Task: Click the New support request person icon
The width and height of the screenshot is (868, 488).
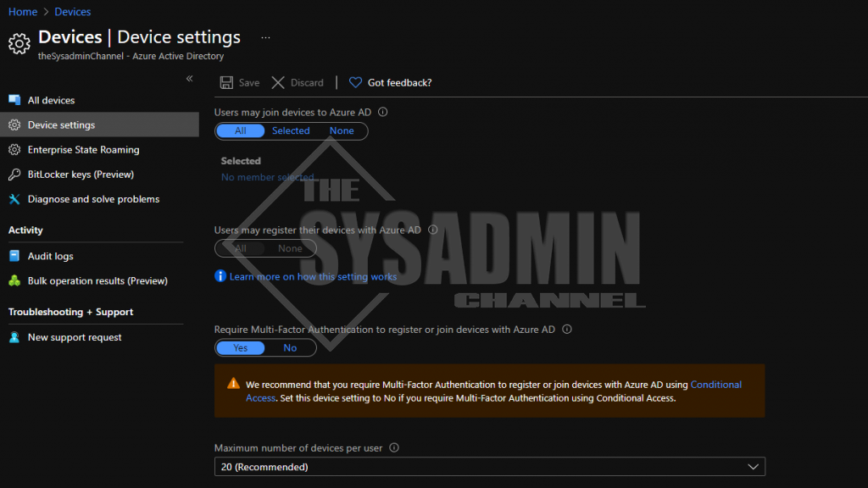Action: click(x=14, y=337)
